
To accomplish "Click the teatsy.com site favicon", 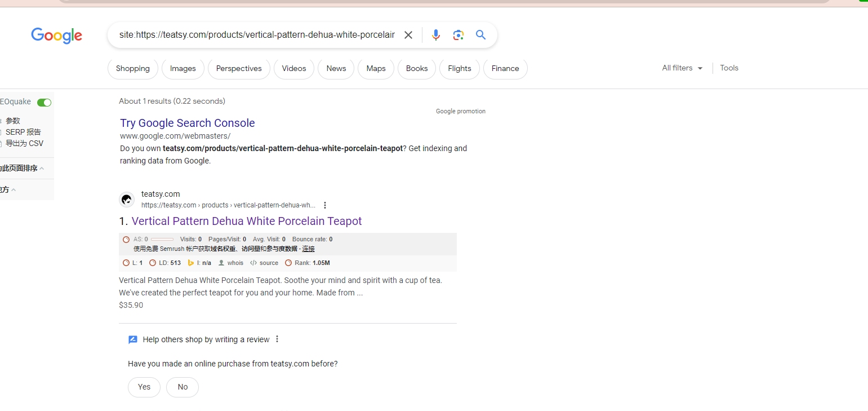I will (127, 200).
